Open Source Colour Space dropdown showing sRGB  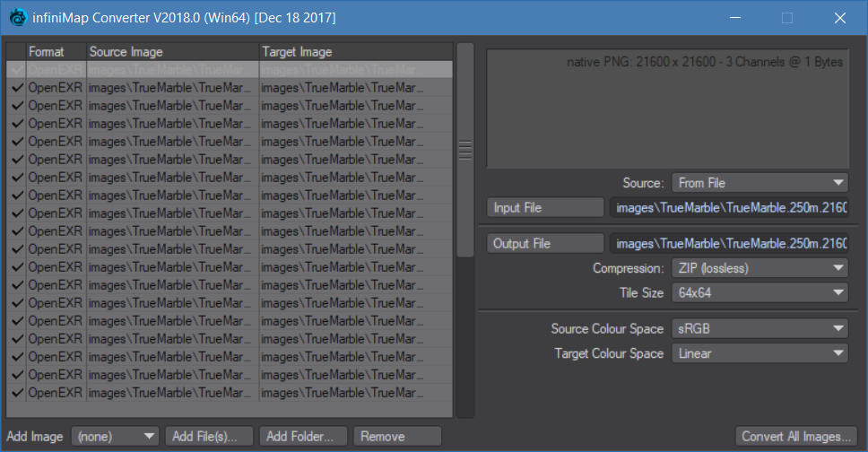759,328
